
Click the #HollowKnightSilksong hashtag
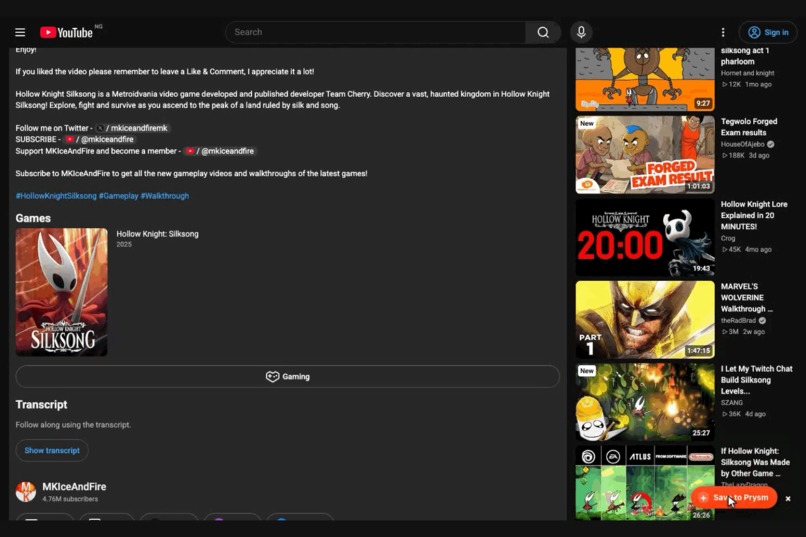(56, 196)
